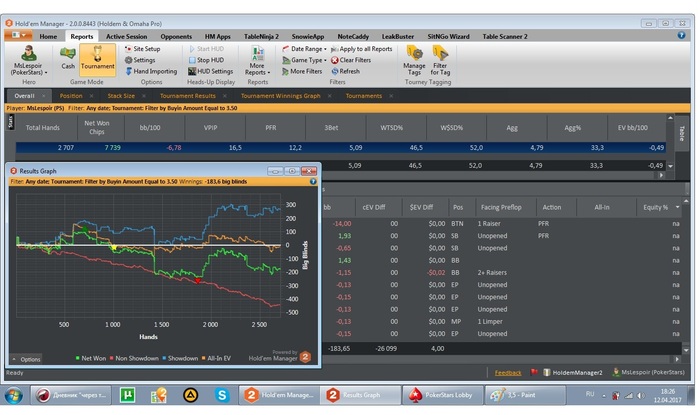700x415 pixels.
Task: Sort hands by cEV Diff header
Action: (374, 207)
